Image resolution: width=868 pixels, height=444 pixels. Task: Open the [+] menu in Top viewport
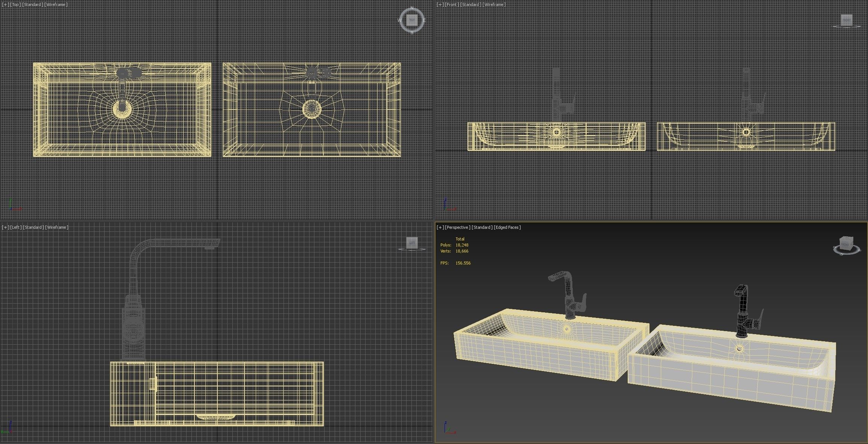click(5, 5)
